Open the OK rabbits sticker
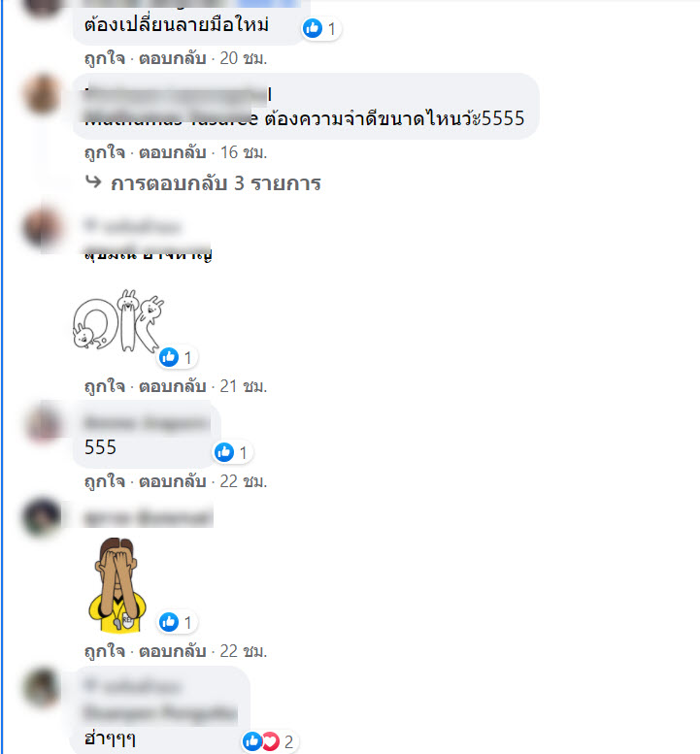Image resolution: width=700 pixels, height=754 pixels. click(x=117, y=321)
